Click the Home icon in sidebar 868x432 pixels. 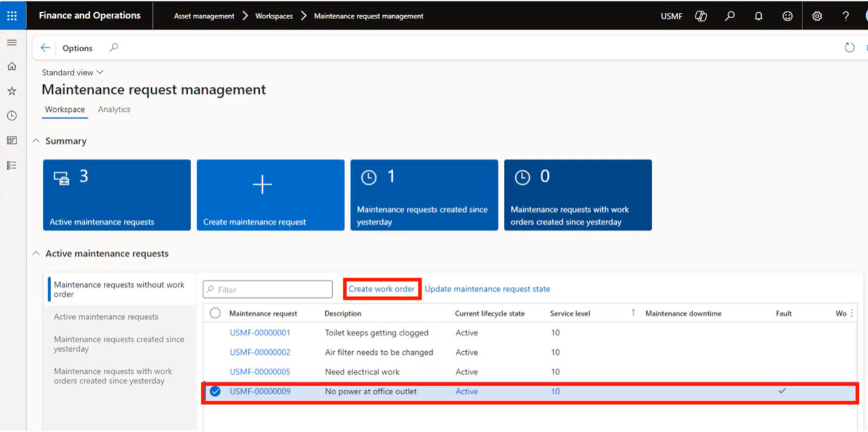(12, 66)
